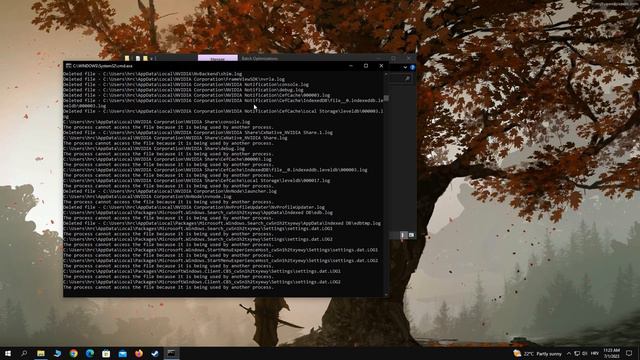Click the FrameViewSDK log deleted file line
This screenshot has height=360, width=640.
click(174, 79)
